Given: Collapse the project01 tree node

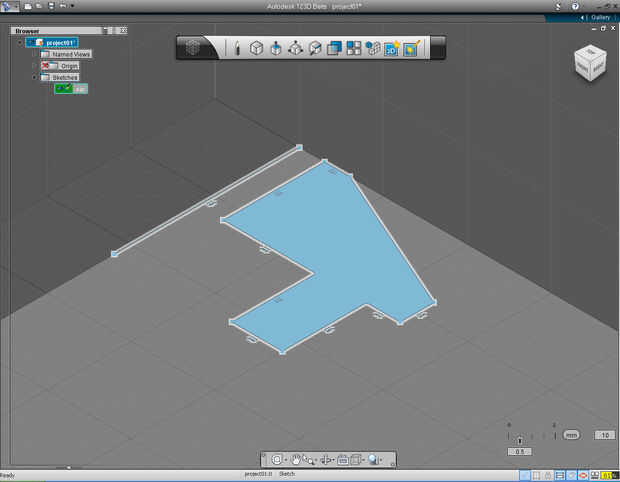Looking at the screenshot, I should (x=20, y=42).
